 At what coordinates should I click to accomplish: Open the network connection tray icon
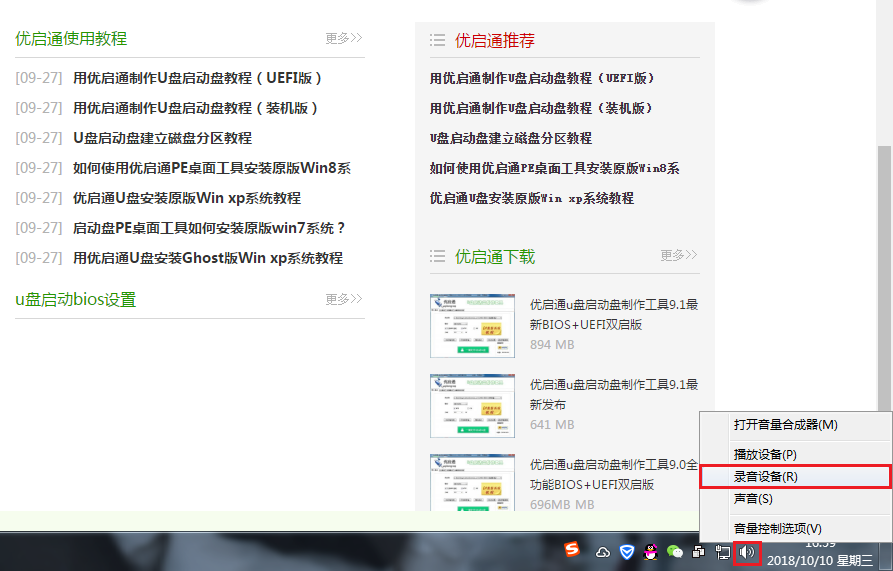(x=723, y=551)
